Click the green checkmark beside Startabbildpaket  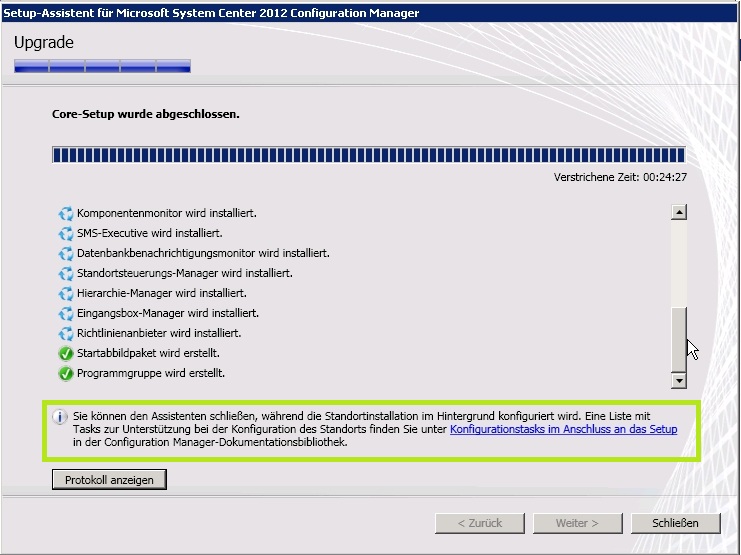point(67,353)
